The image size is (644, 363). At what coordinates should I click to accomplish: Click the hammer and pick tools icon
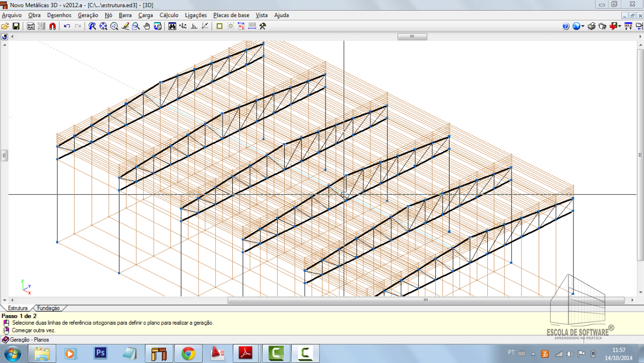point(263,26)
